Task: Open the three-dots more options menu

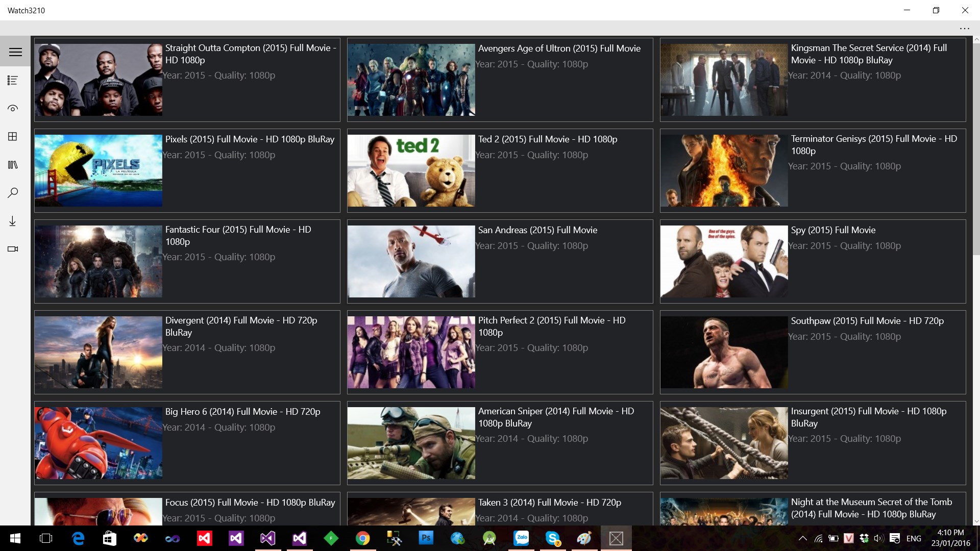Action: tap(964, 29)
